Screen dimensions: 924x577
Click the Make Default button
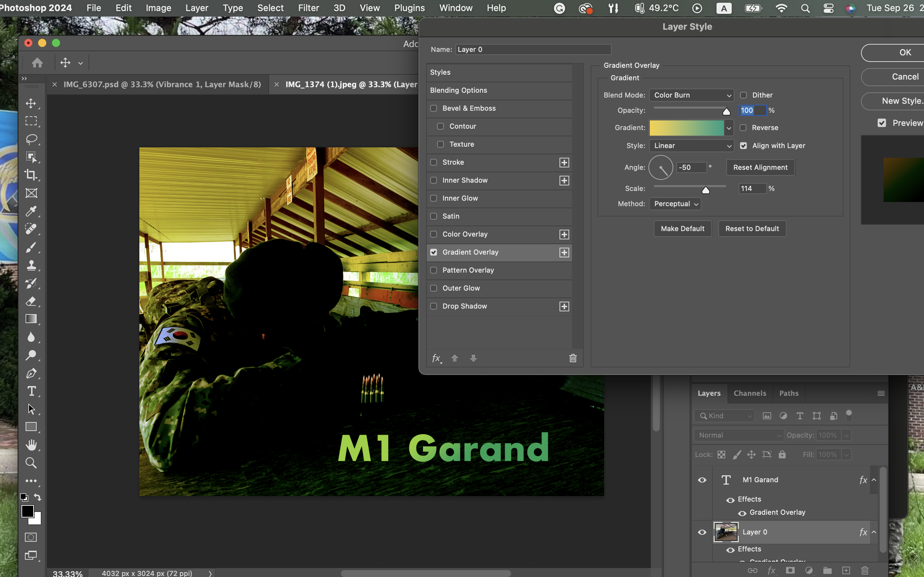tap(682, 229)
